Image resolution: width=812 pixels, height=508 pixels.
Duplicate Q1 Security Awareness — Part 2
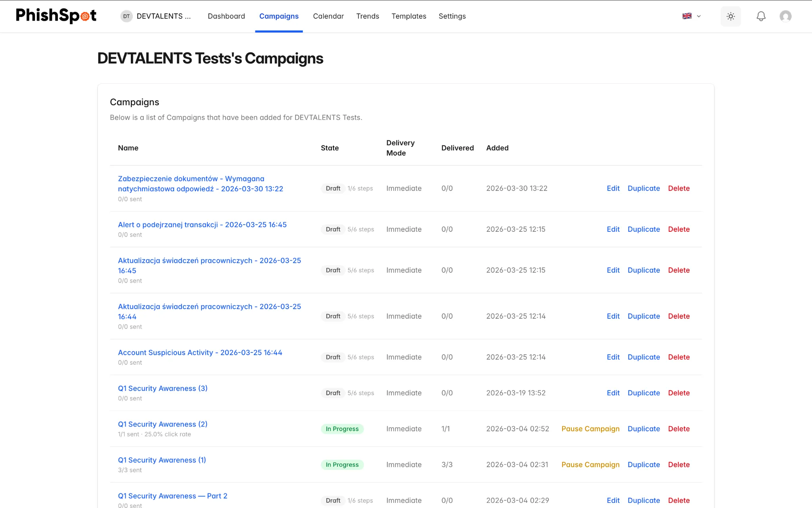point(644,500)
